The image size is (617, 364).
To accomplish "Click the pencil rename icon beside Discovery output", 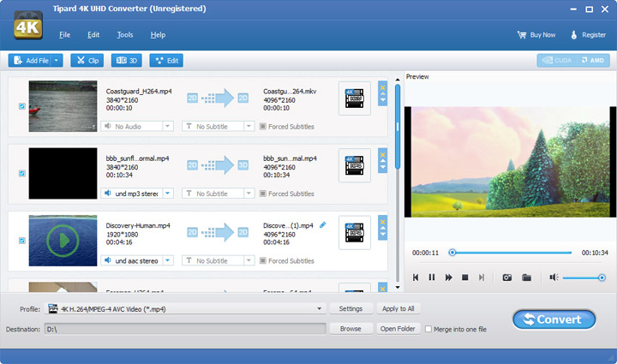I will pyautogui.click(x=322, y=225).
